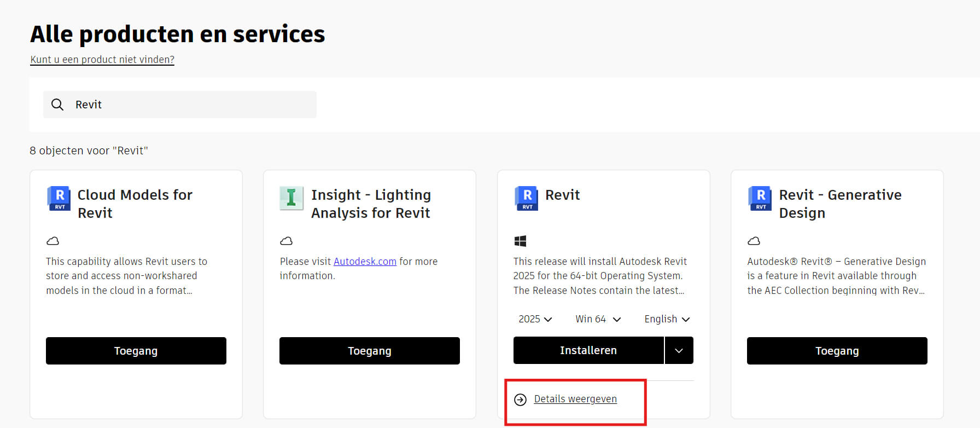Click the Cloud Models for Revit product icon

pyautogui.click(x=59, y=198)
